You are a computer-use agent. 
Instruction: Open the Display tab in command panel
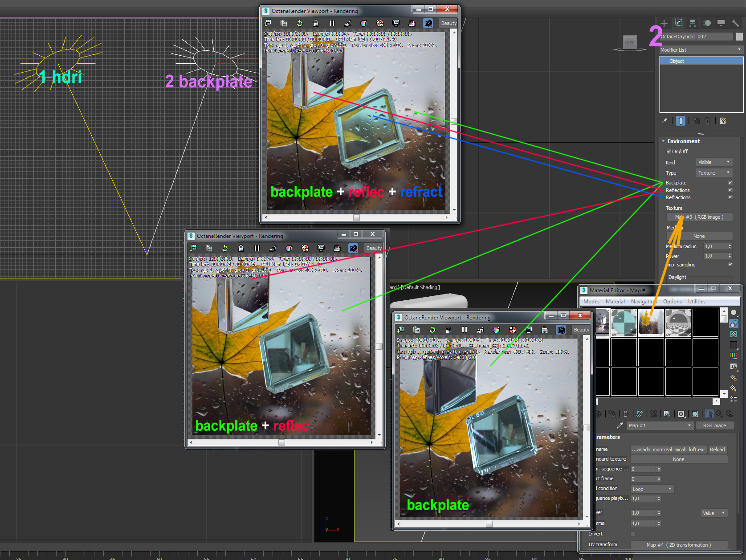pyautogui.click(x=721, y=23)
